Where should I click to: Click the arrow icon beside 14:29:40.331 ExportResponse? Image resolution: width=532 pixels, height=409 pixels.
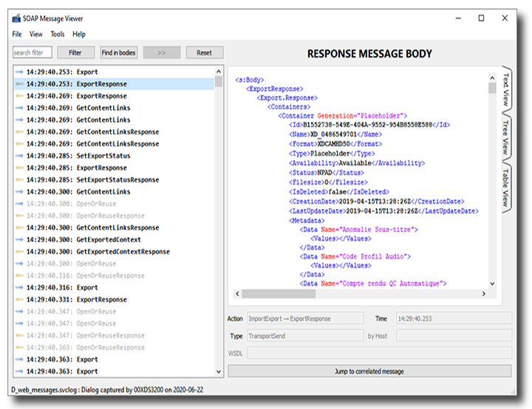coord(18,300)
